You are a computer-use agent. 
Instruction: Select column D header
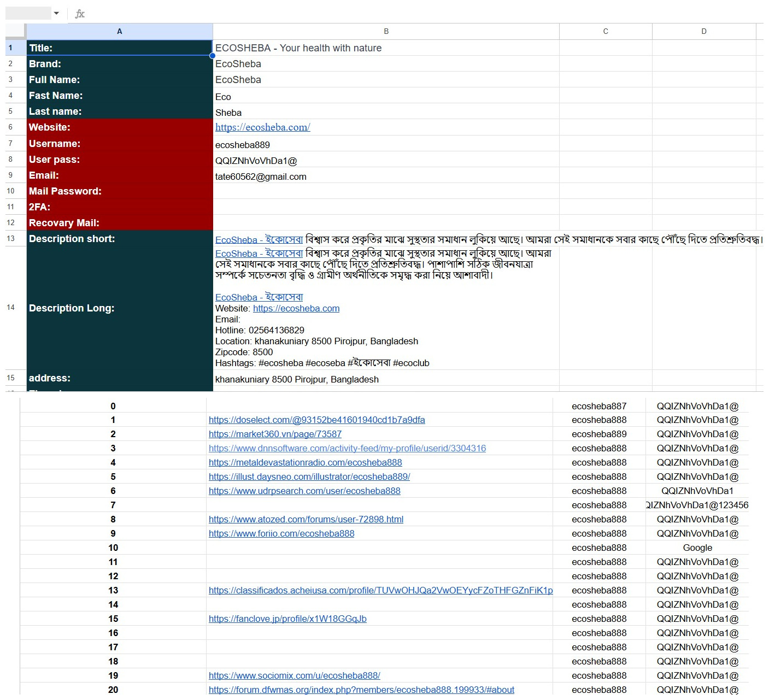[x=703, y=31]
